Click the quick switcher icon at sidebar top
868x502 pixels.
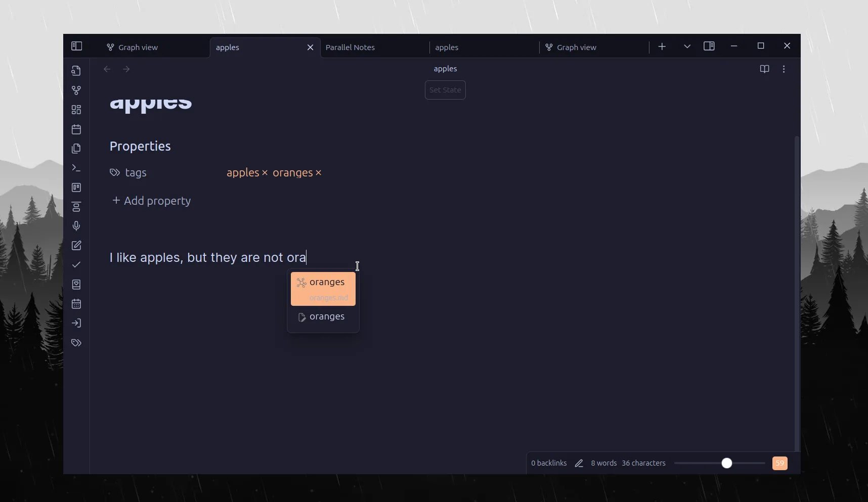76,71
